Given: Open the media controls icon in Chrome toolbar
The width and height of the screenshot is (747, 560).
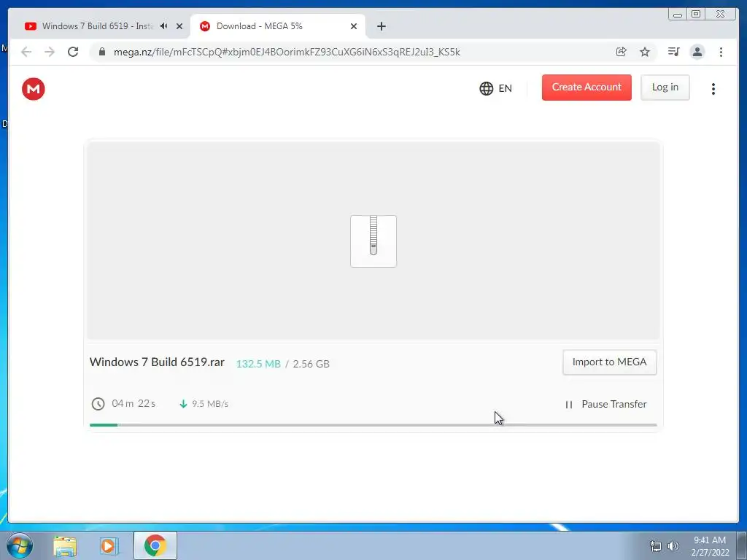Looking at the screenshot, I should (x=673, y=52).
